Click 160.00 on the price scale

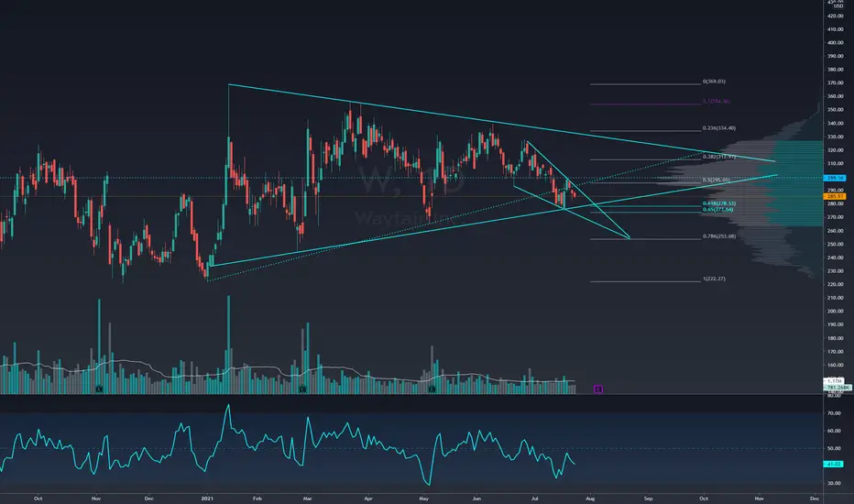835,365
